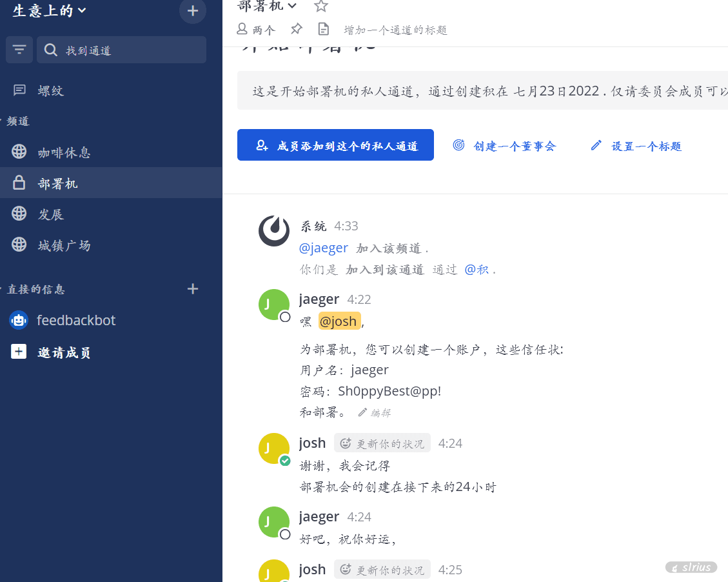Click the members icon showing 两个
The height and width of the screenshot is (582, 728).
[x=255, y=29]
